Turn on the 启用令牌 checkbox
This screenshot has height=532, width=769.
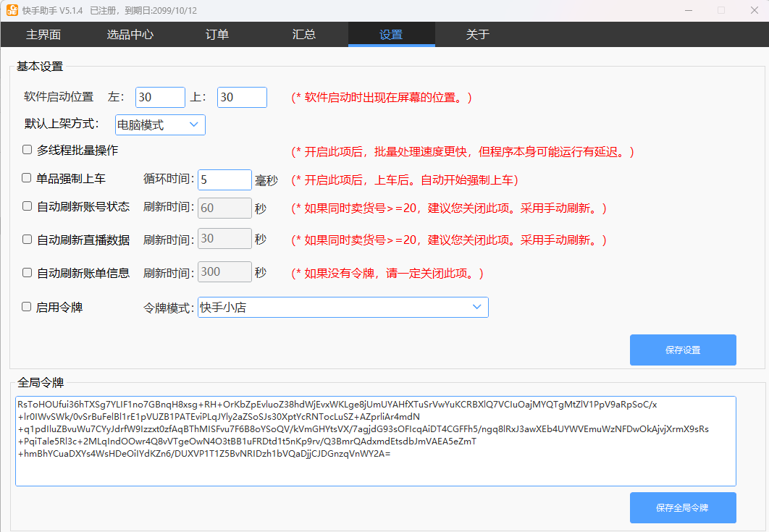(27, 307)
